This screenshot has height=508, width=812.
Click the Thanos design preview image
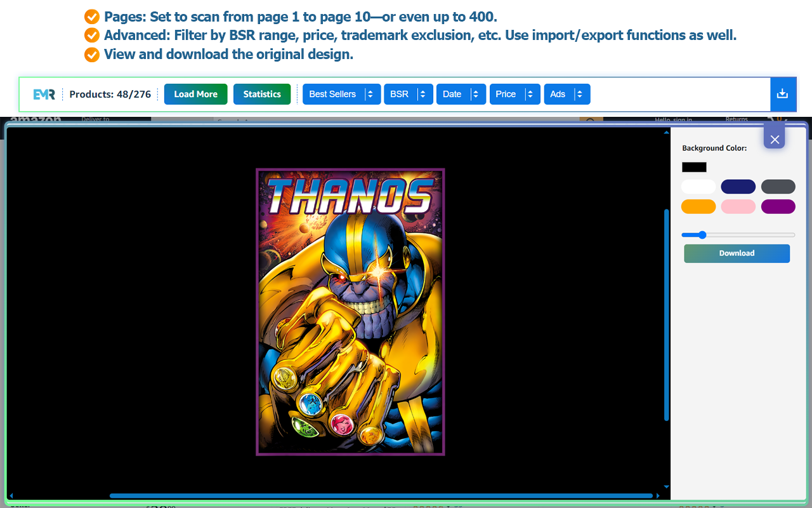point(350,312)
